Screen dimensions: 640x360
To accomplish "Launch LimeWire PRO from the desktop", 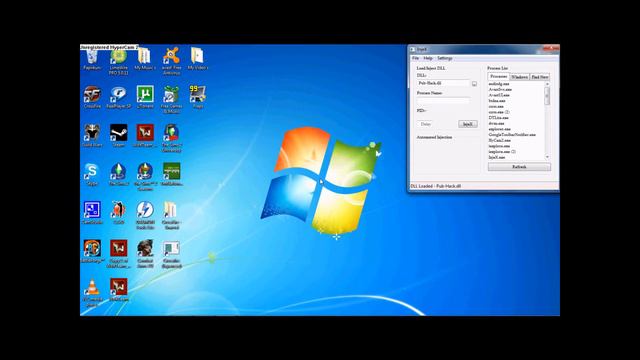I will 118,61.
